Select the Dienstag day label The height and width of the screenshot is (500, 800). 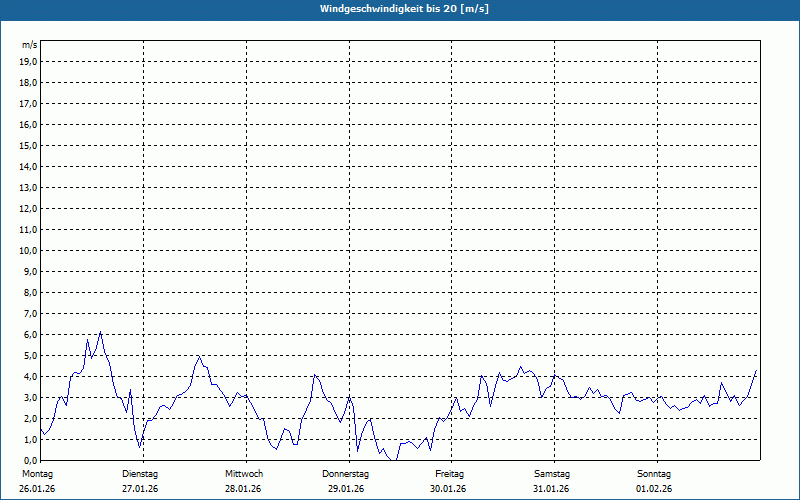click(x=140, y=473)
